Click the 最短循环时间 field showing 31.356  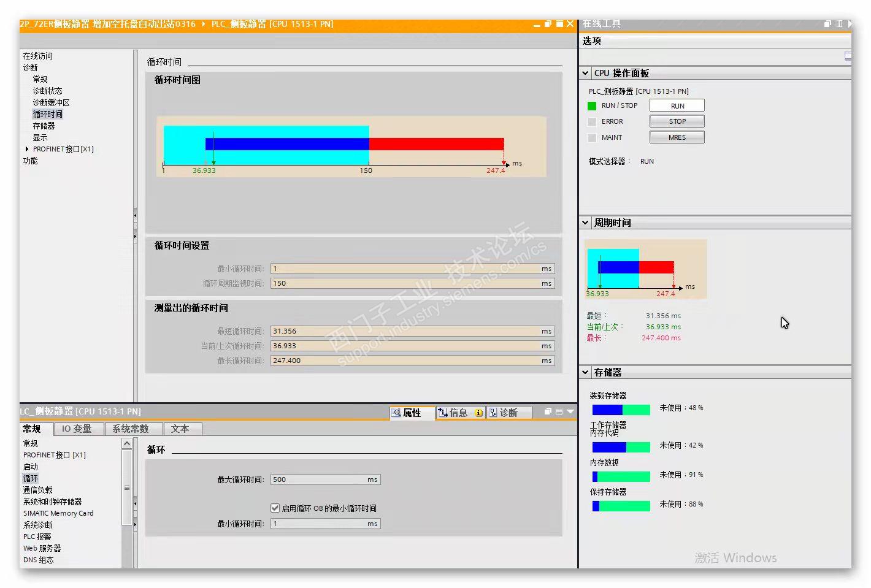click(x=413, y=331)
